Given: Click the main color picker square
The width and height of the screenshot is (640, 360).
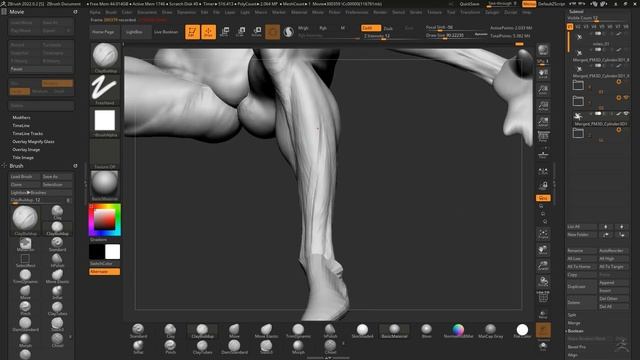Looking at the screenshot, I should pos(104,220).
